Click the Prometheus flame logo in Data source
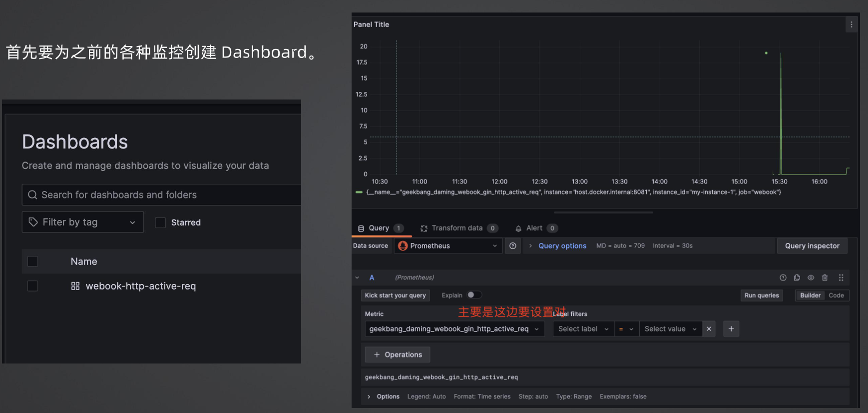 (403, 246)
